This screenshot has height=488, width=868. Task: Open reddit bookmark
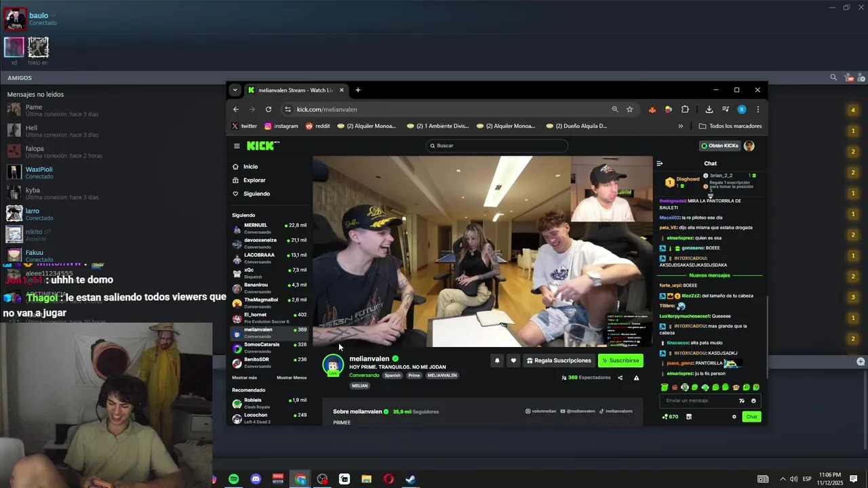[317, 126]
